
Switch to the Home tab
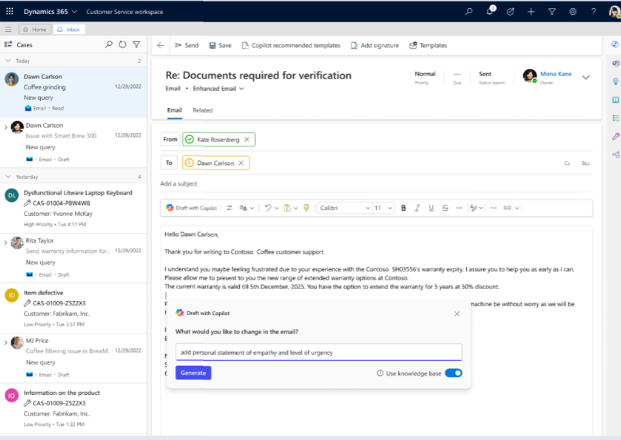(35, 29)
